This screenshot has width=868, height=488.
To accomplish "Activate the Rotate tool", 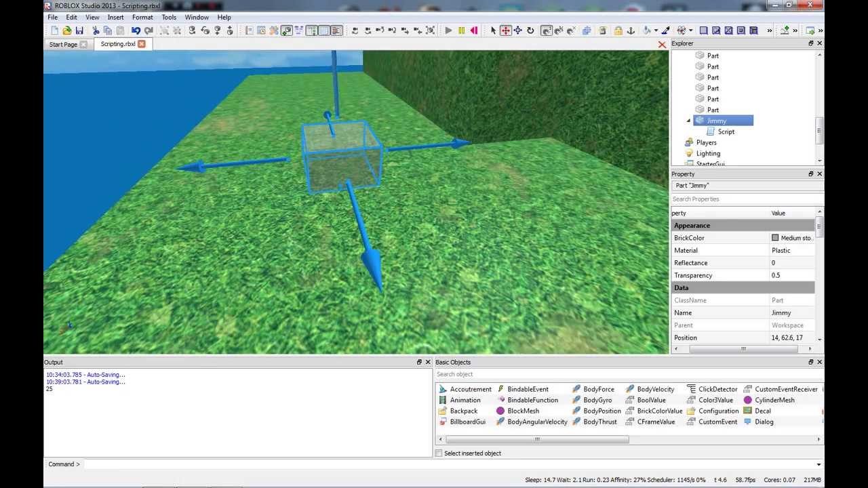I will [x=530, y=30].
